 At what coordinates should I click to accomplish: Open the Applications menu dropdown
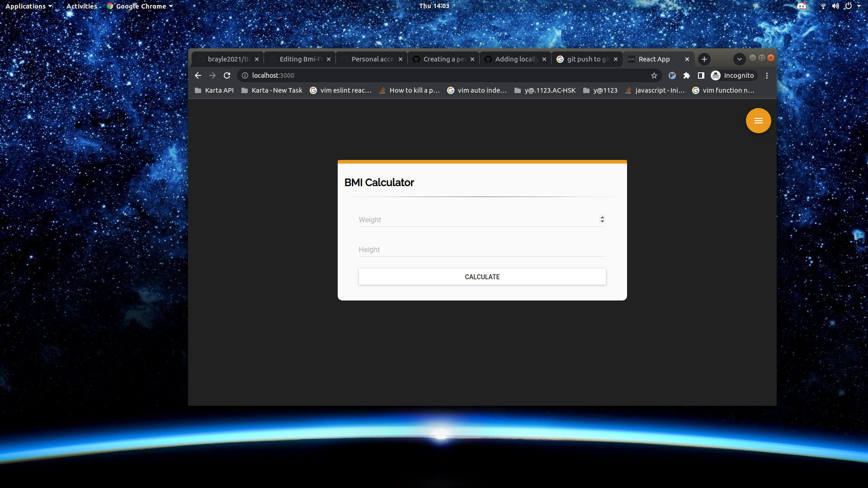click(x=28, y=6)
